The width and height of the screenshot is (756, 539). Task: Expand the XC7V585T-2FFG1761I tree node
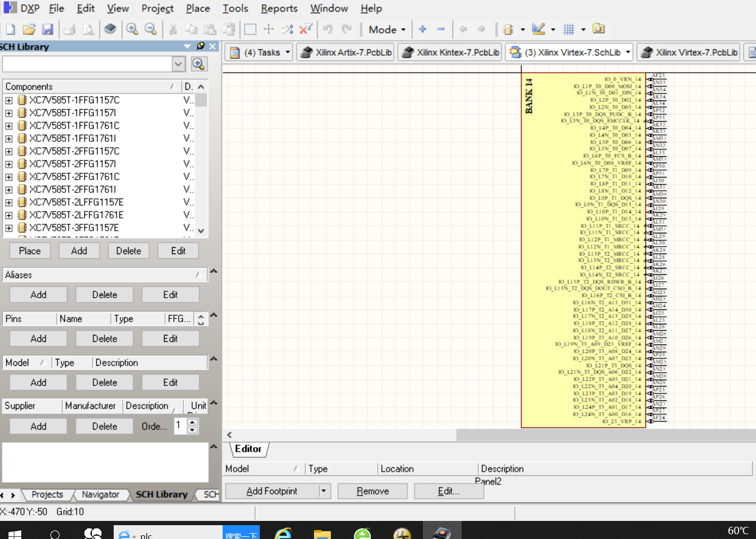tap(9, 189)
